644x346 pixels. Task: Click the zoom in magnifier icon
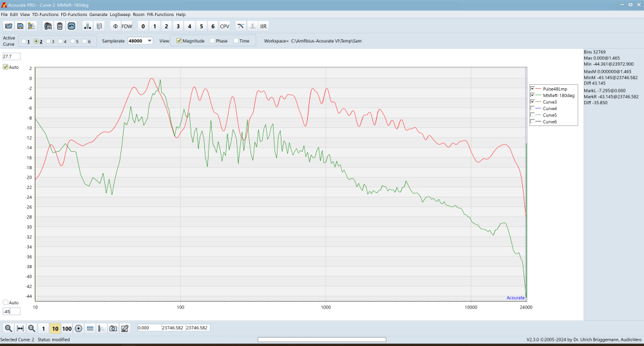[x=8, y=328]
